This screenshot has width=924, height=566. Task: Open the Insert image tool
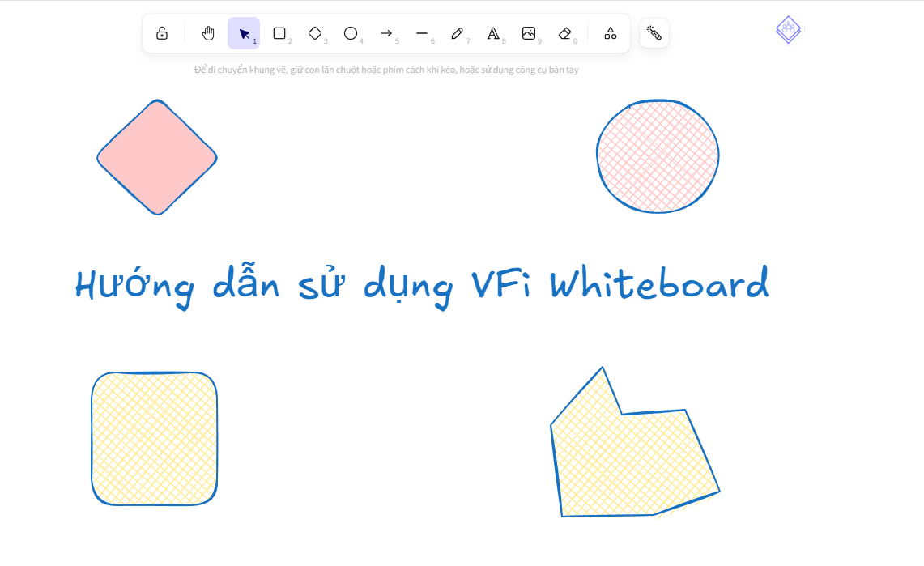528,33
